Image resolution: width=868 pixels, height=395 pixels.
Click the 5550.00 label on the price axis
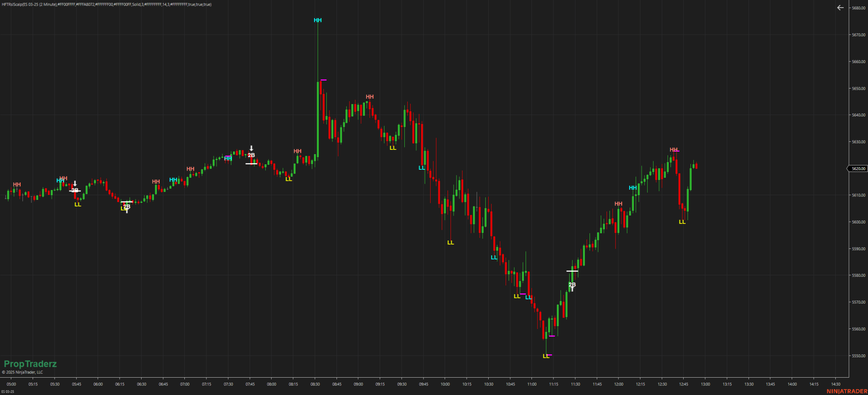point(858,356)
